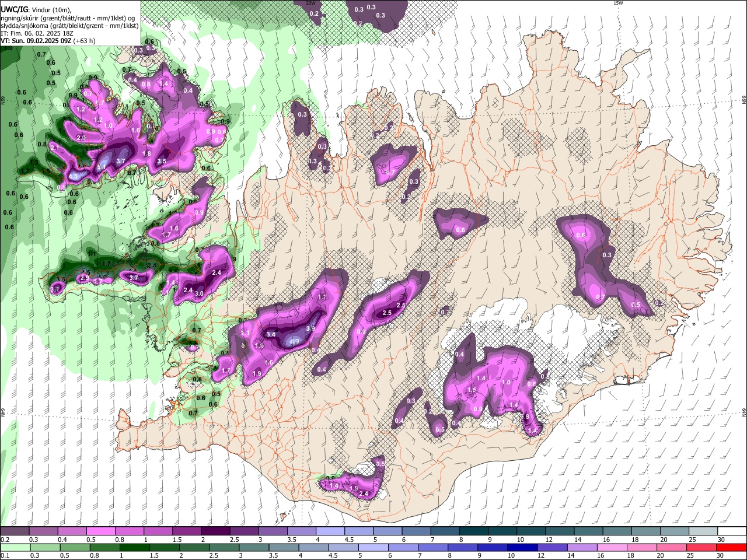
Task: Select the dark purple 2–2.5 snow legend swatch
Action: point(215,531)
